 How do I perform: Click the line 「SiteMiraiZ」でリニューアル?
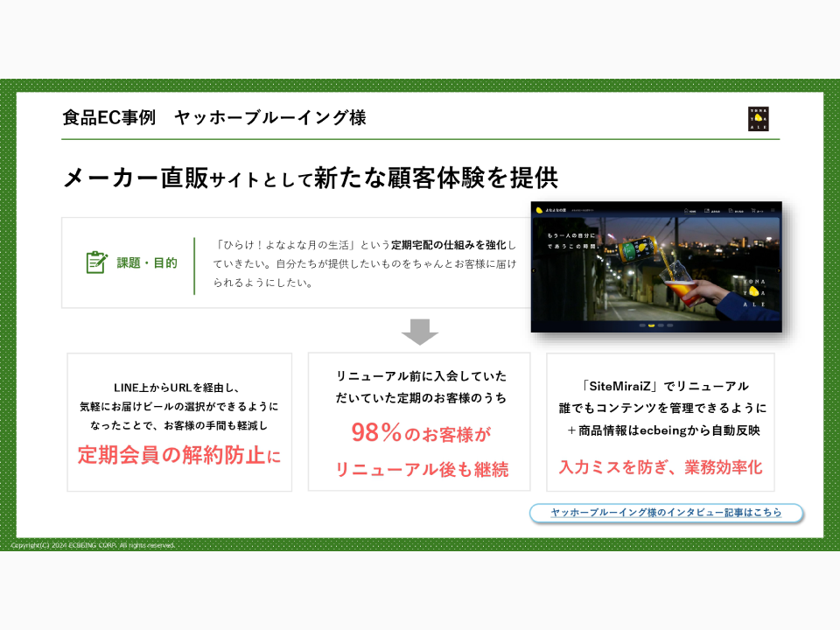(x=664, y=386)
